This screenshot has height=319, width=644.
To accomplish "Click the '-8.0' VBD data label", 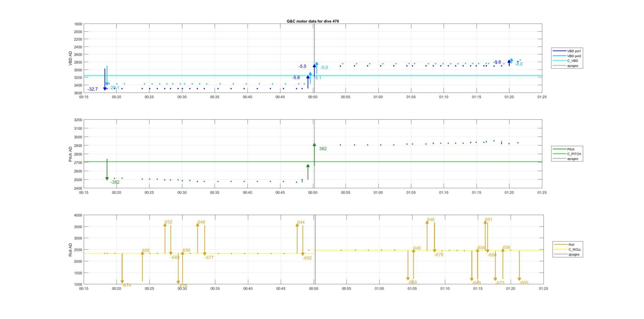I will [518, 64].
